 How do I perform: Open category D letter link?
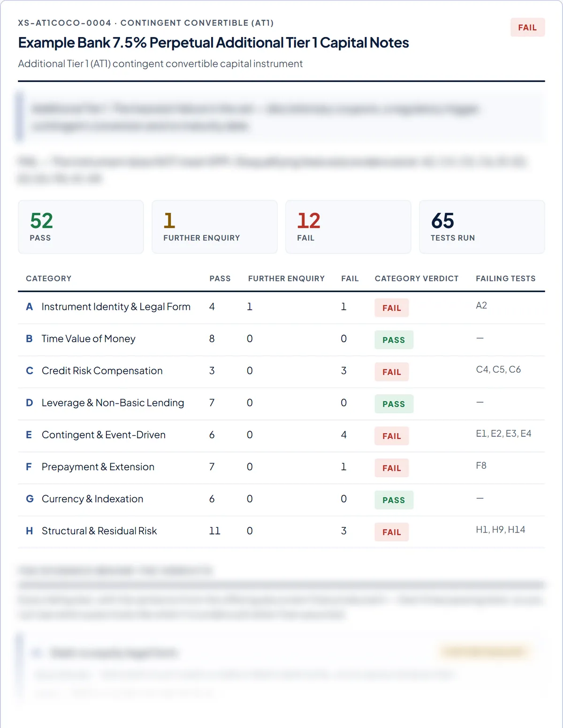[x=30, y=403]
